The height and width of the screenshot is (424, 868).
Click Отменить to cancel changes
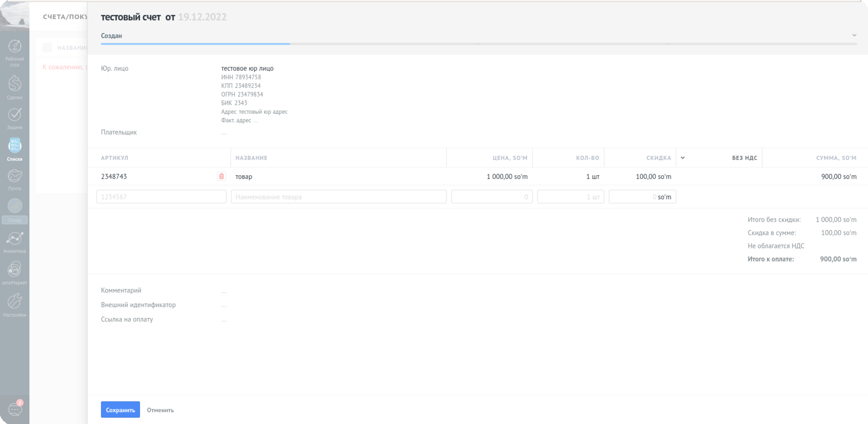tap(160, 410)
